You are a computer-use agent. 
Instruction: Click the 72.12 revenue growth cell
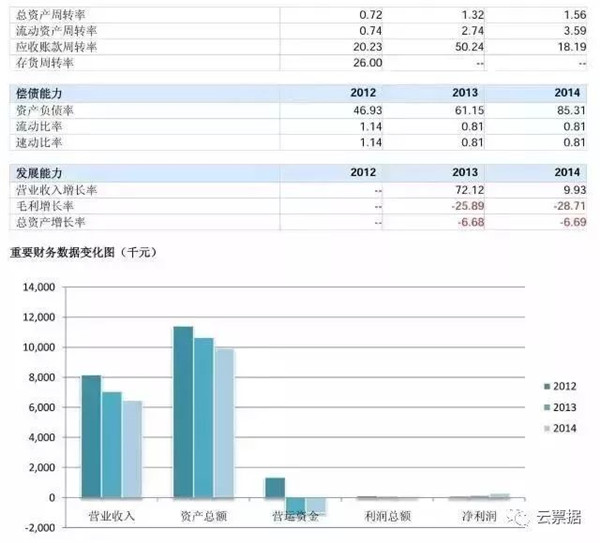470,190
